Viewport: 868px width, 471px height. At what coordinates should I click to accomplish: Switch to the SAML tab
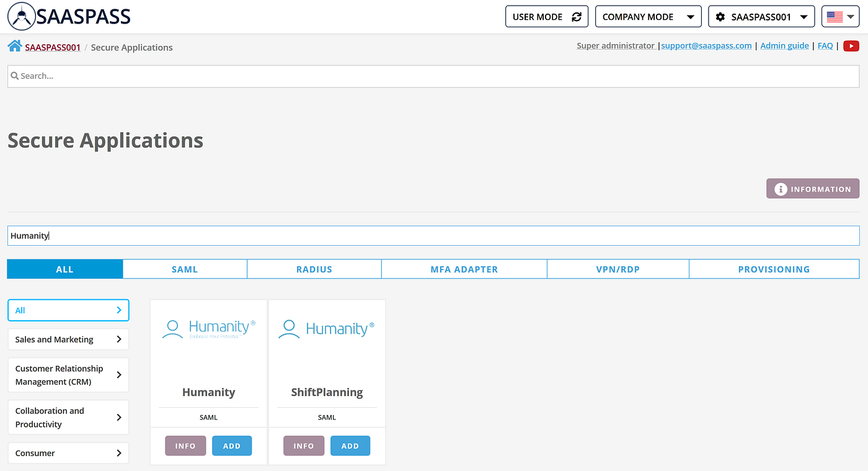pyautogui.click(x=185, y=269)
